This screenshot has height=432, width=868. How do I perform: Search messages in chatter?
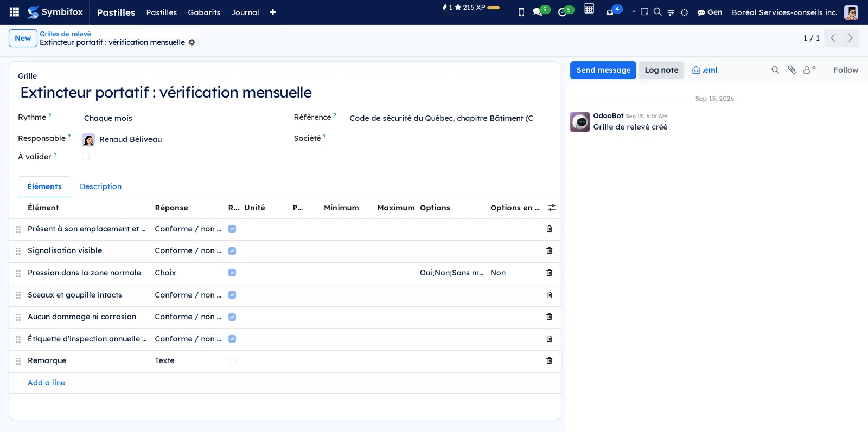[x=775, y=70]
